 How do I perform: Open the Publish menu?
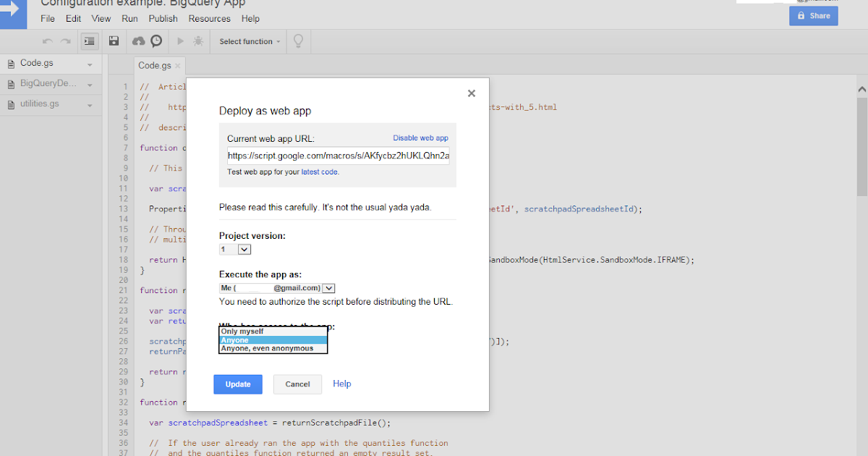coord(163,18)
